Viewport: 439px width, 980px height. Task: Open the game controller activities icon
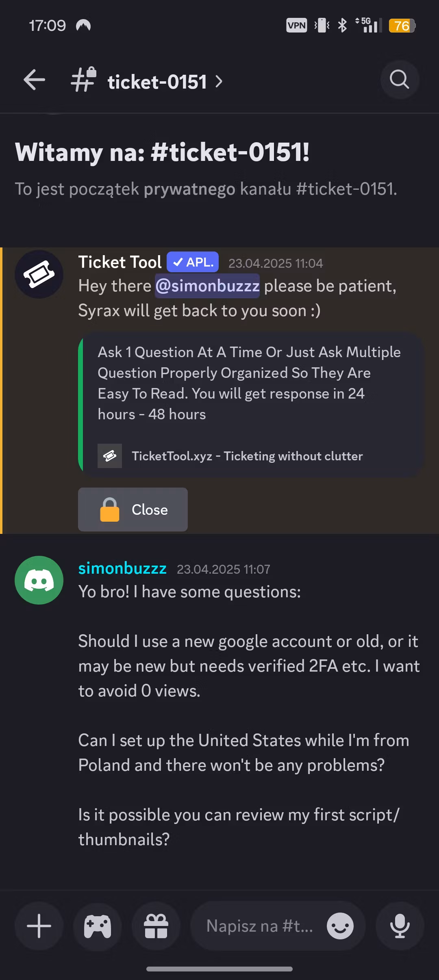(x=98, y=926)
